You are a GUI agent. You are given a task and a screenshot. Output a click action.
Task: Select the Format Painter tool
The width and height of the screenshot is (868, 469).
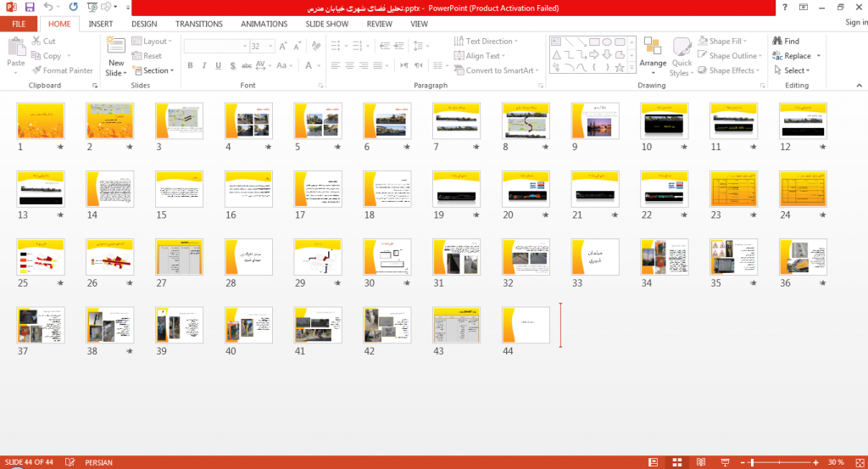62,70
